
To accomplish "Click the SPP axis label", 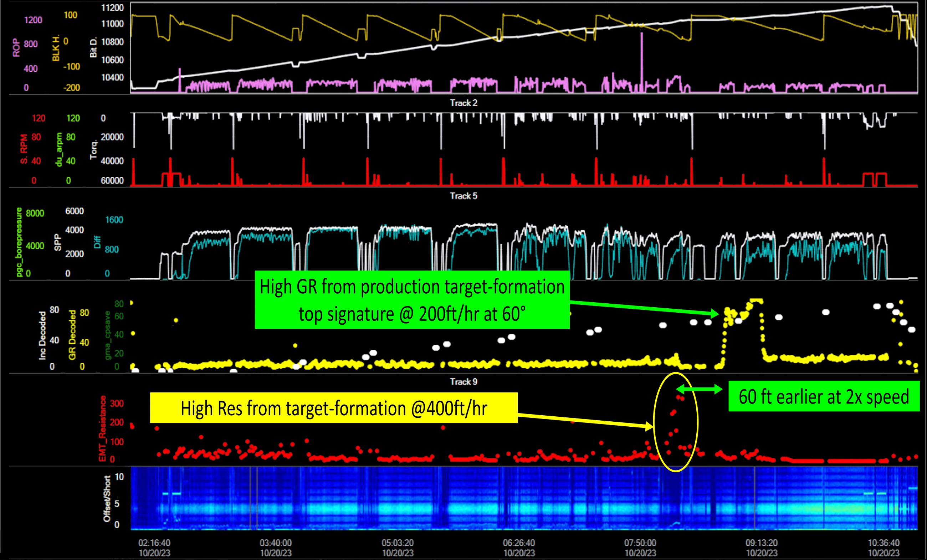I will (x=57, y=242).
